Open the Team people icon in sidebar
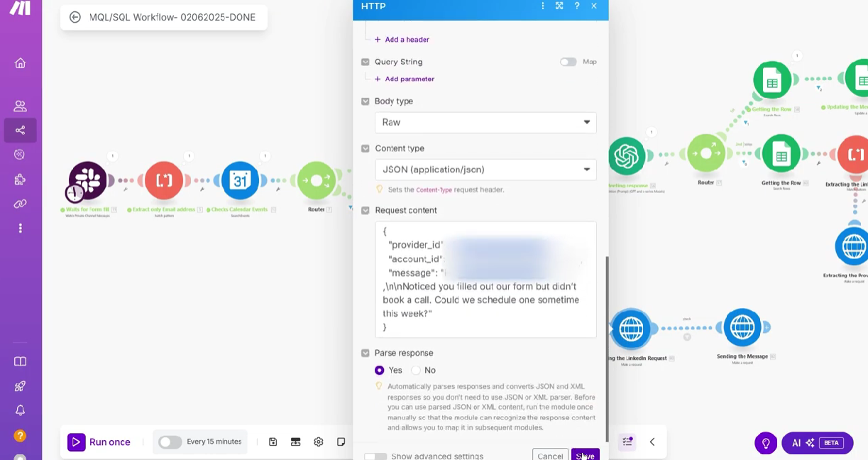This screenshot has height=460, width=868. pyautogui.click(x=20, y=106)
